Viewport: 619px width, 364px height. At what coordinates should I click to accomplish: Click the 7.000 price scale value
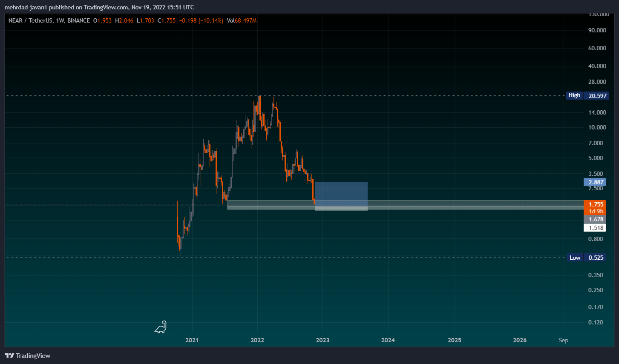[596, 143]
